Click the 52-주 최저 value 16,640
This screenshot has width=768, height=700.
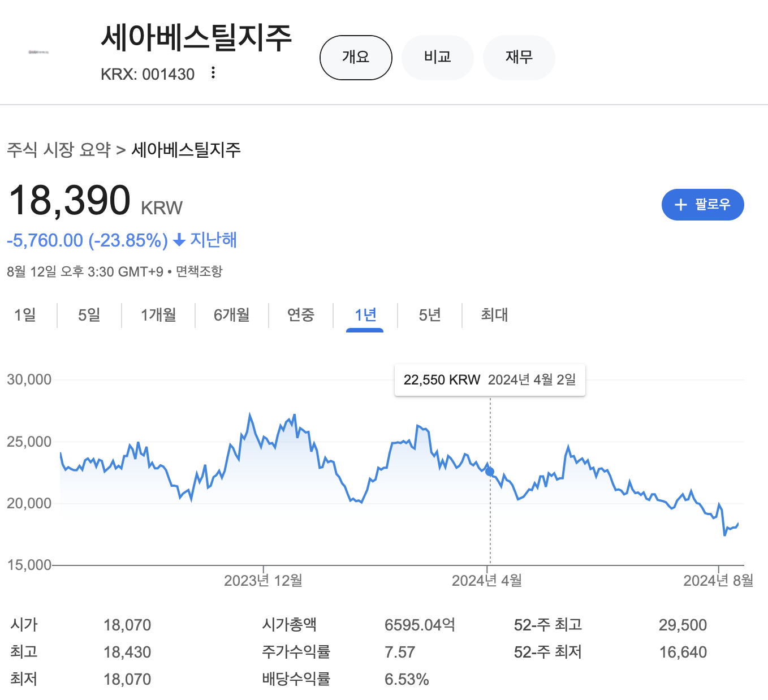683,652
